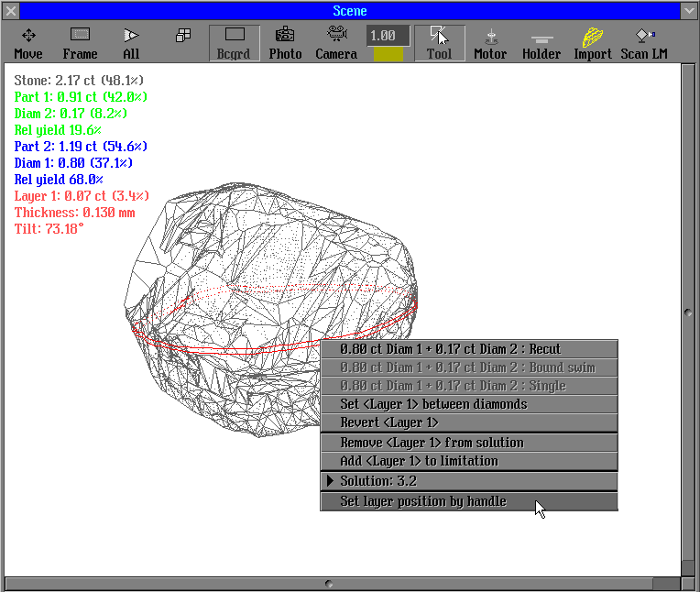Click the Frame view icon
Screen dimensions: 700x592
pyautogui.click(x=80, y=42)
